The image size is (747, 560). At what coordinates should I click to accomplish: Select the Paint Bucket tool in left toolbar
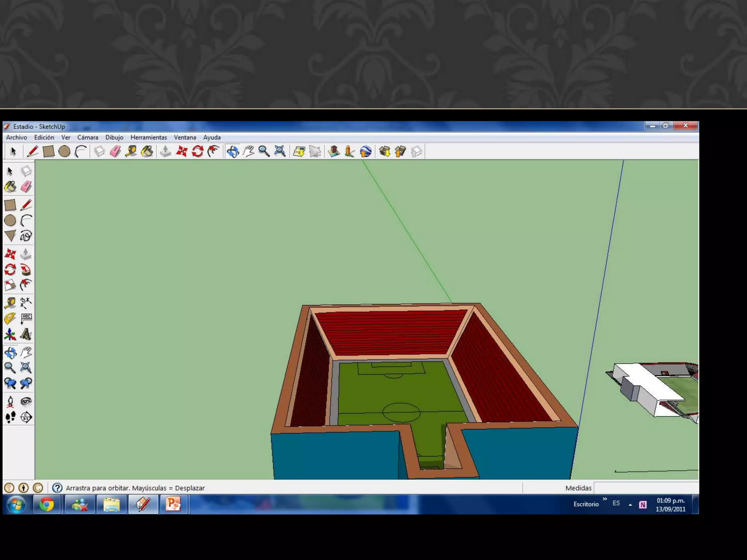[10, 187]
